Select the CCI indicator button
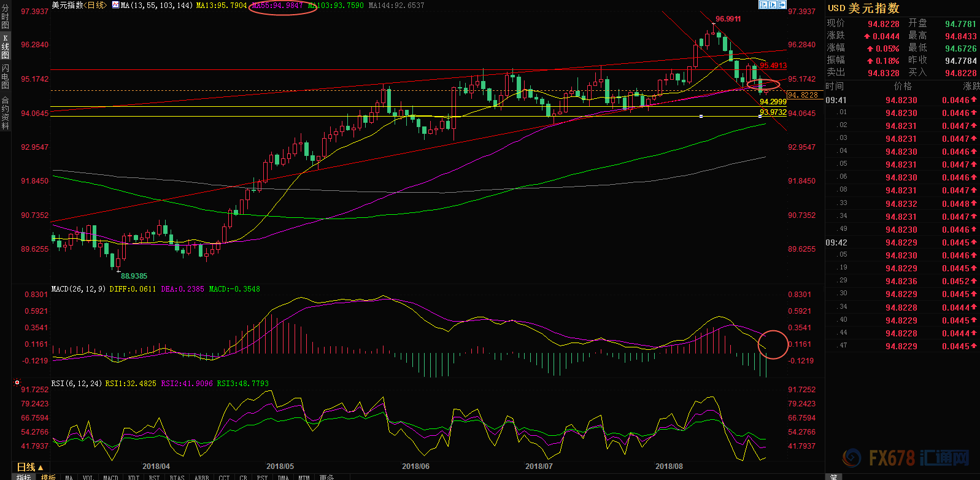This screenshot has height=480, width=980. tap(224, 477)
